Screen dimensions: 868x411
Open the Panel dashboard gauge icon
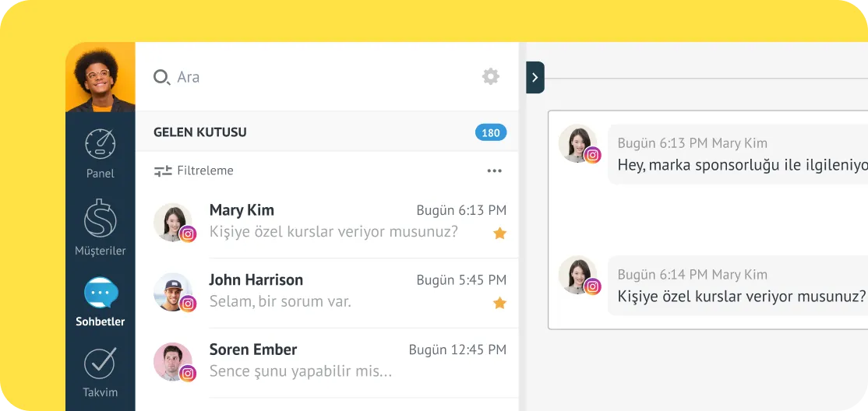(100, 145)
